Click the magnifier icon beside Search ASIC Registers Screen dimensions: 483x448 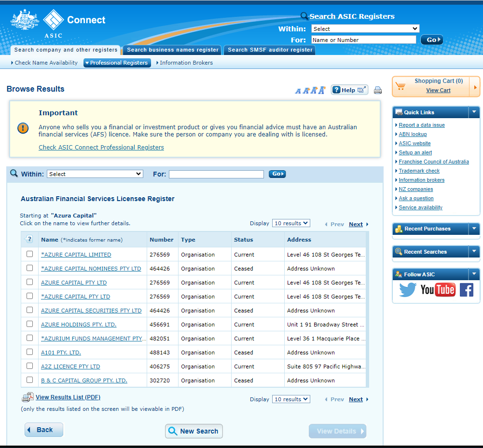tap(304, 16)
